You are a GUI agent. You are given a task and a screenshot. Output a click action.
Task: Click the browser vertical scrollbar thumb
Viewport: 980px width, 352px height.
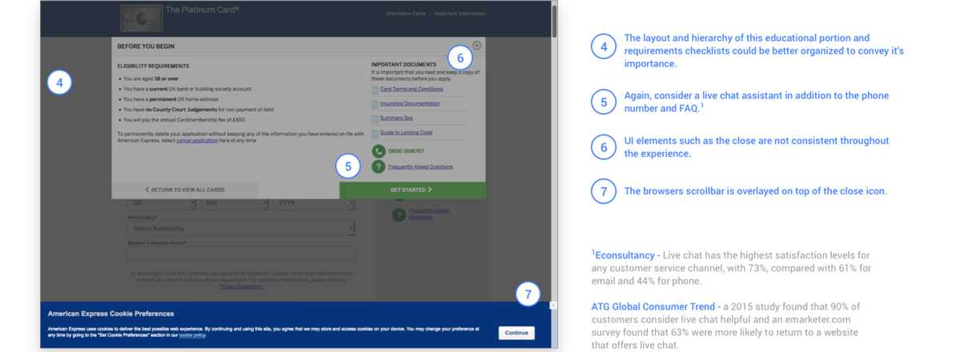pyautogui.click(x=554, y=21)
